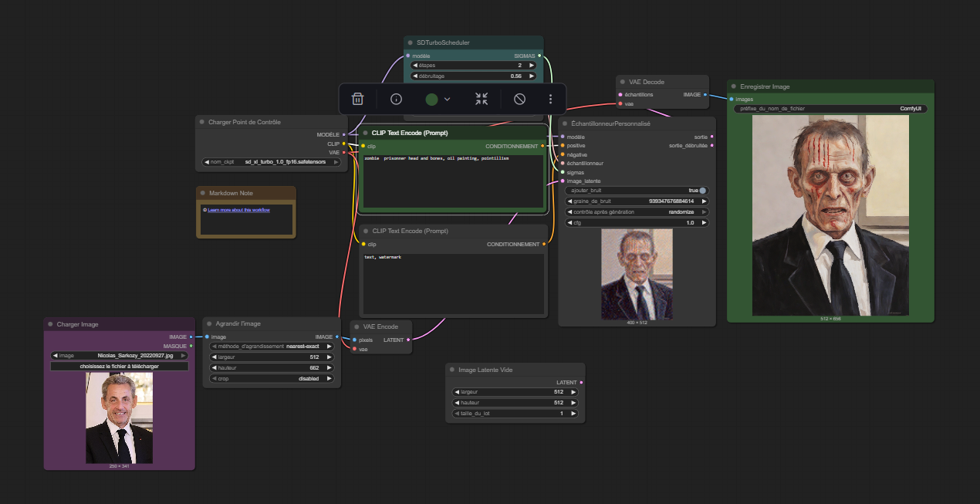This screenshot has width=980, height=504.
Task: Toggle the ajouter_bruit switch off
Action: 702,190
